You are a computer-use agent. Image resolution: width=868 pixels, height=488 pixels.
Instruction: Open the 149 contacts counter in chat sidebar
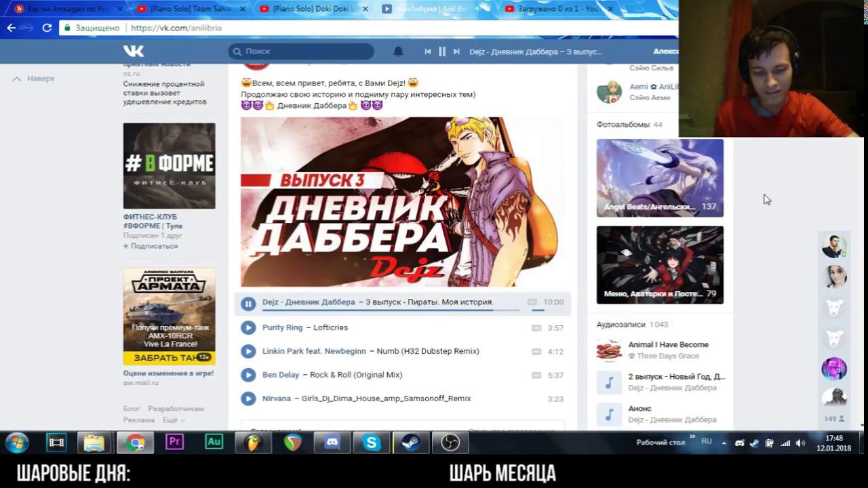pyautogui.click(x=834, y=419)
